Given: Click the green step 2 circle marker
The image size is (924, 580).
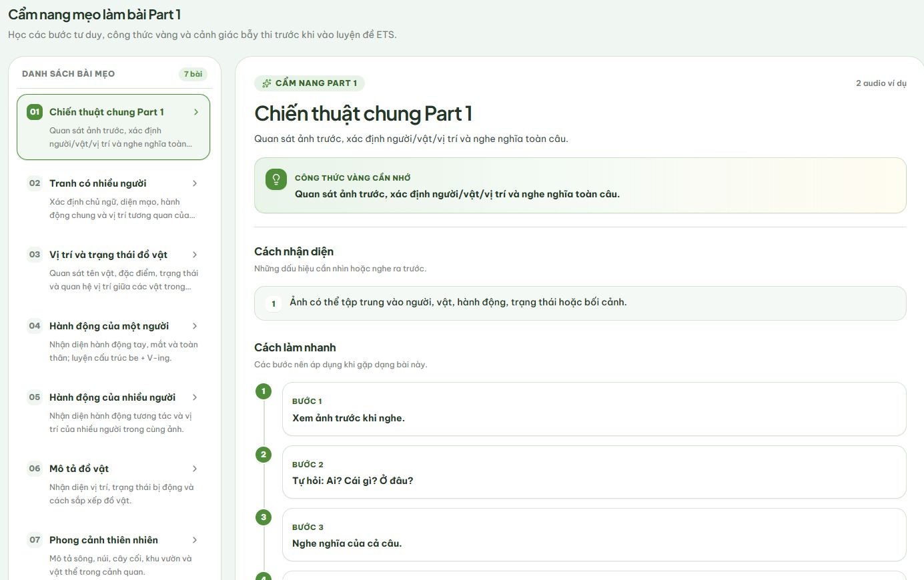Looking at the screenshot, I should pos(264,455).
